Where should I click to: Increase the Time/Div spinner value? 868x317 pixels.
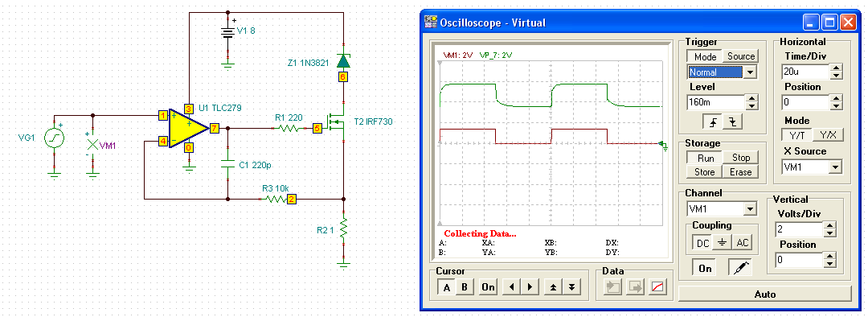click(x=837, y=68)
